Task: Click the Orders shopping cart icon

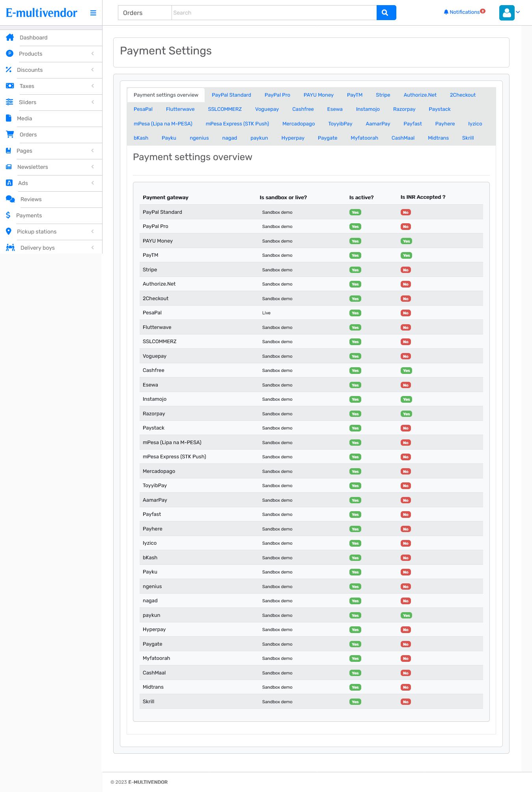Action: click(10, 134)
